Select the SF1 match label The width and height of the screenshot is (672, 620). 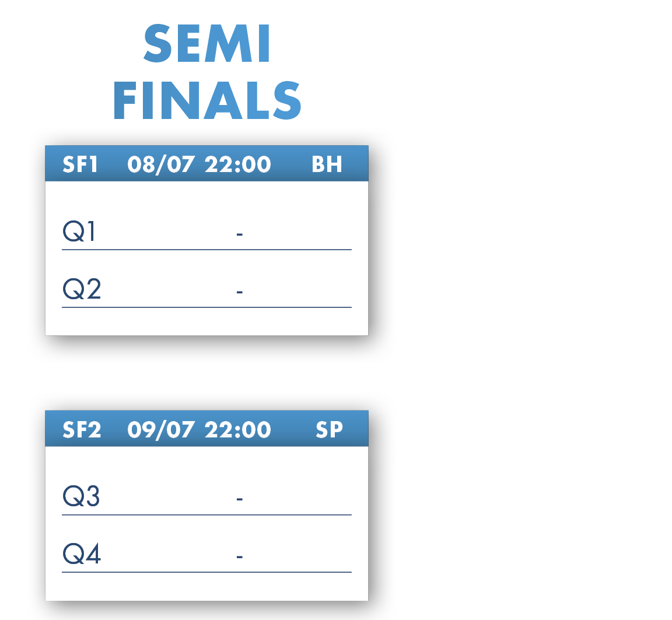coord(80,164)
